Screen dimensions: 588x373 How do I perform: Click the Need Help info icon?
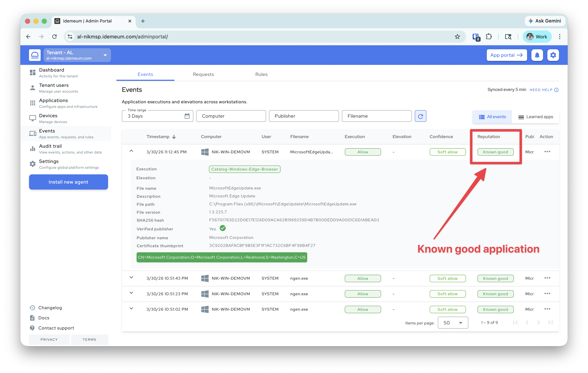click(x=556, y=90)
